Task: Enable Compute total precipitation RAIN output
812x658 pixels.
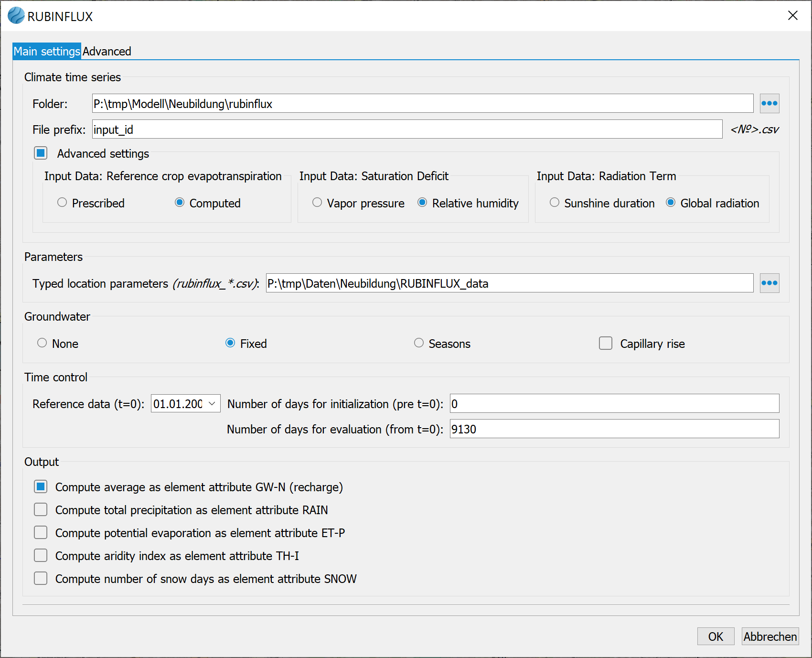Action: 41,510
